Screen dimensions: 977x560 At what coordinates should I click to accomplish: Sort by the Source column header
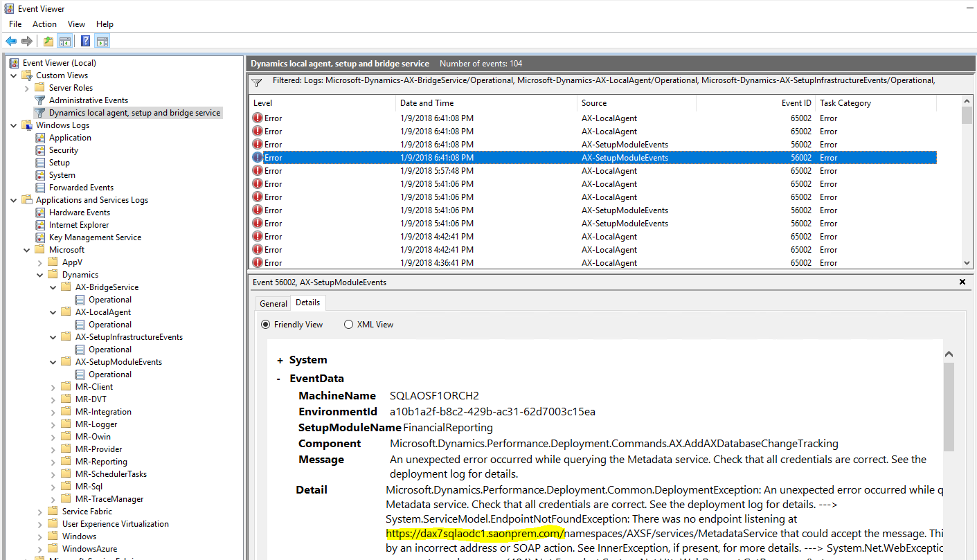point(636,103)
